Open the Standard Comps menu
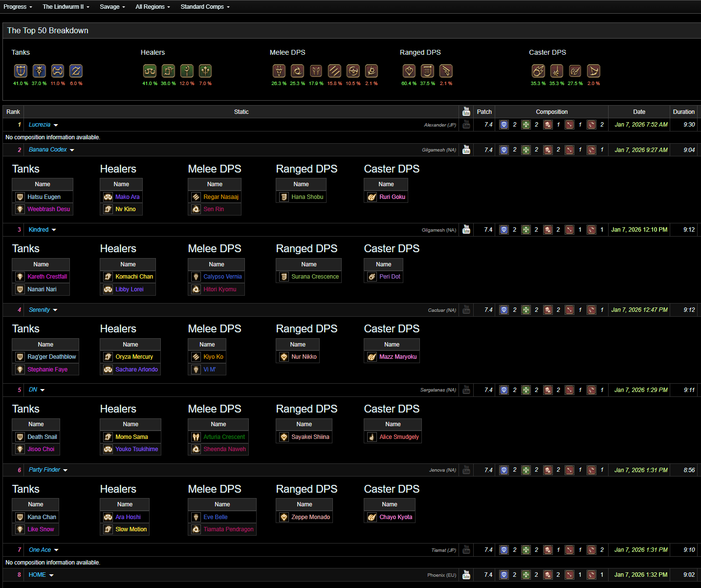The height and width of the screenshot is (588, 701). tap(205, 7)
